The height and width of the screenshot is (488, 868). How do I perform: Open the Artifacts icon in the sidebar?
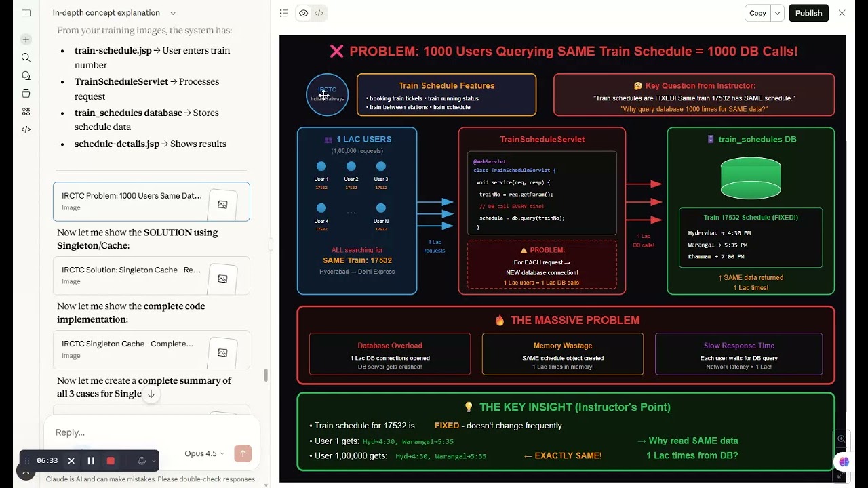[x=26, y=111]
